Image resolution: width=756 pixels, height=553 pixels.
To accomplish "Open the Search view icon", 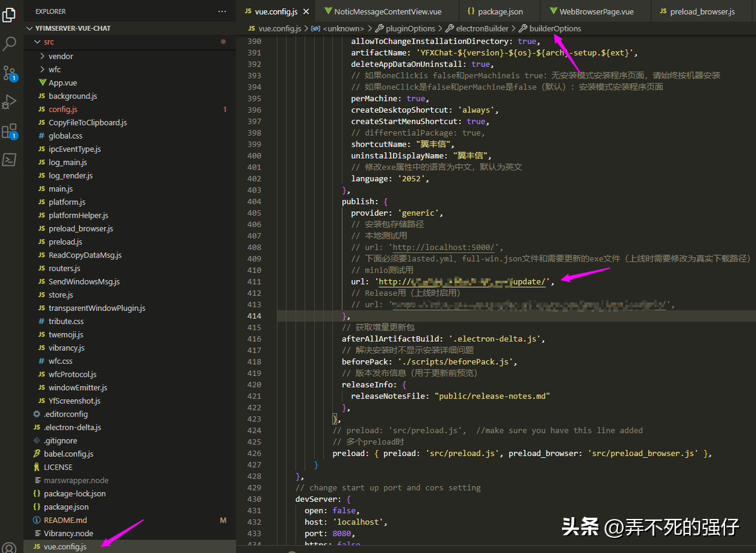I will [x=9, y=44].
